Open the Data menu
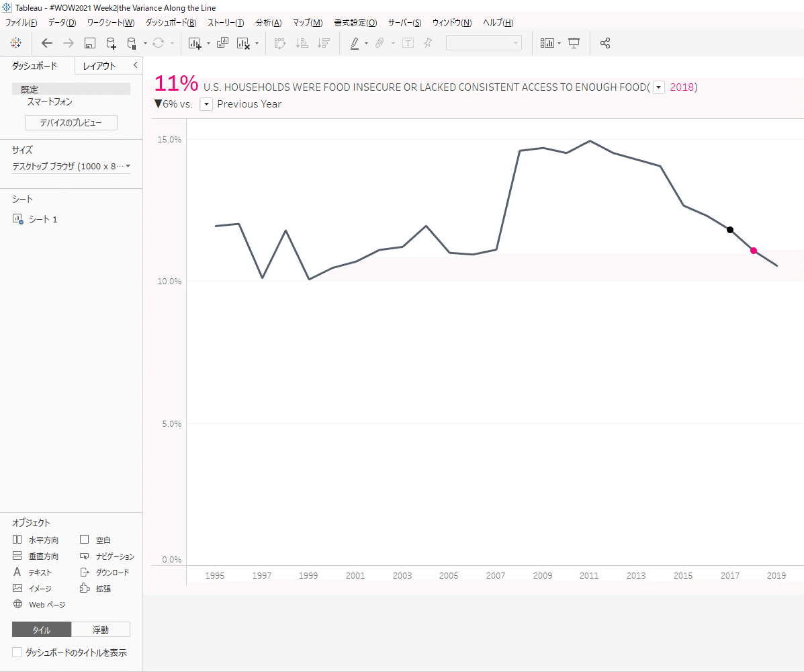Screen dimensions: 804x672 pyautogui.click(x=62, y=23)
